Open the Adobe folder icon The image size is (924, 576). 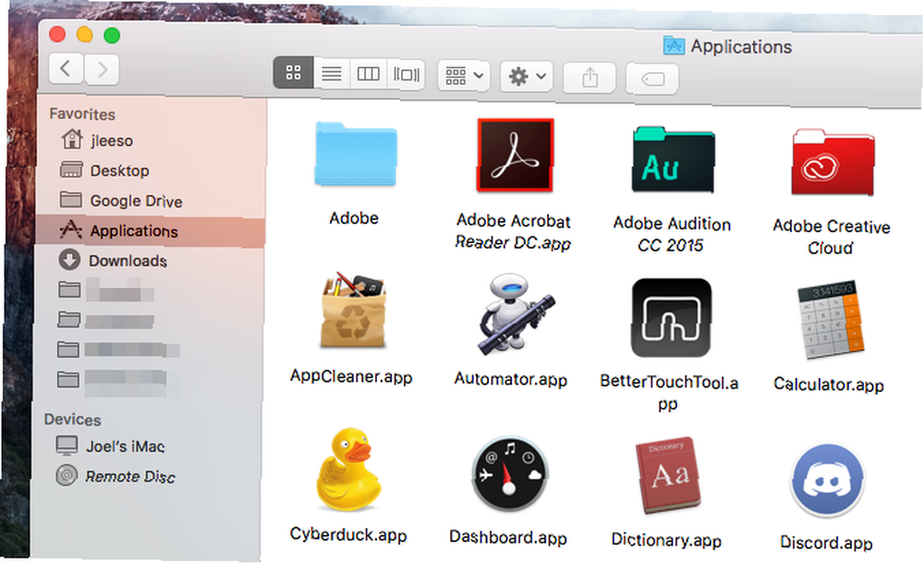pyautogui.click(x=356, y=154)
